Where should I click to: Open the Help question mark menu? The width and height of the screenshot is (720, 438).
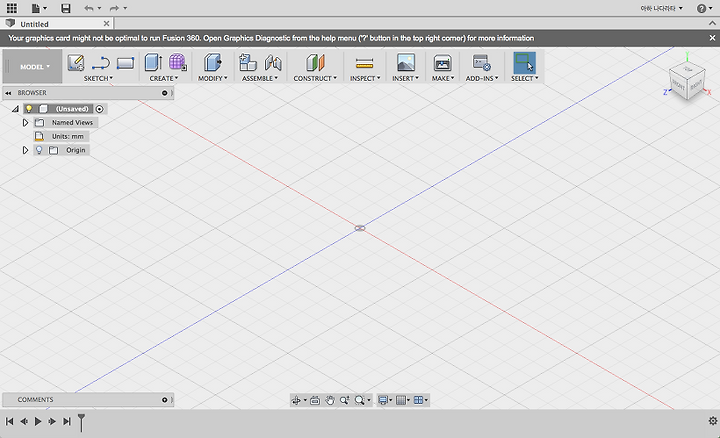[704, 8]
